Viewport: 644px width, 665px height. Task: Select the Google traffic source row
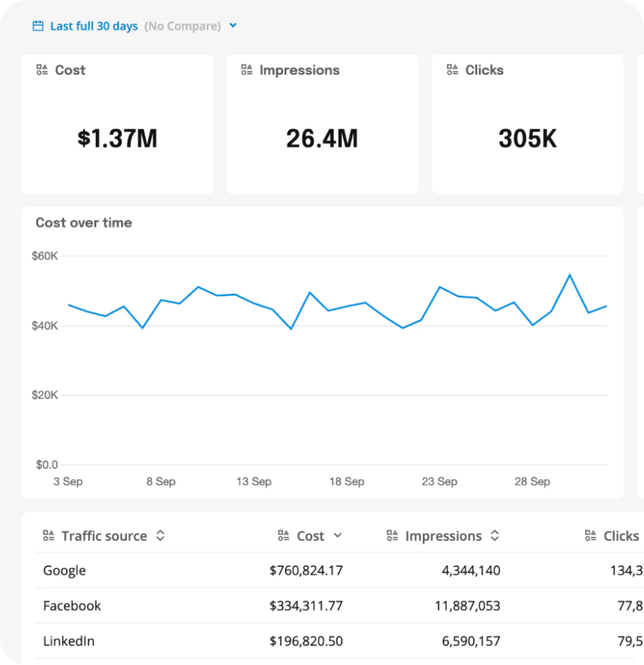coord(340,570)
